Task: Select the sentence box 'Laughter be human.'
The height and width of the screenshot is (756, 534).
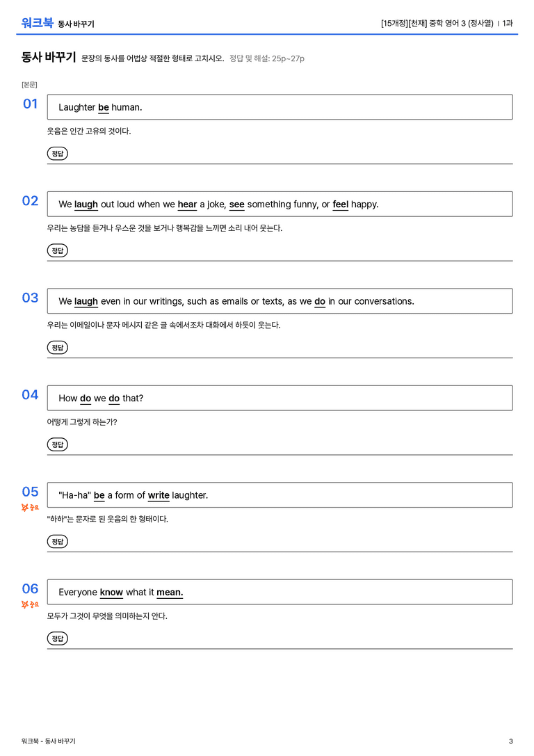Action: click(280, 107)
